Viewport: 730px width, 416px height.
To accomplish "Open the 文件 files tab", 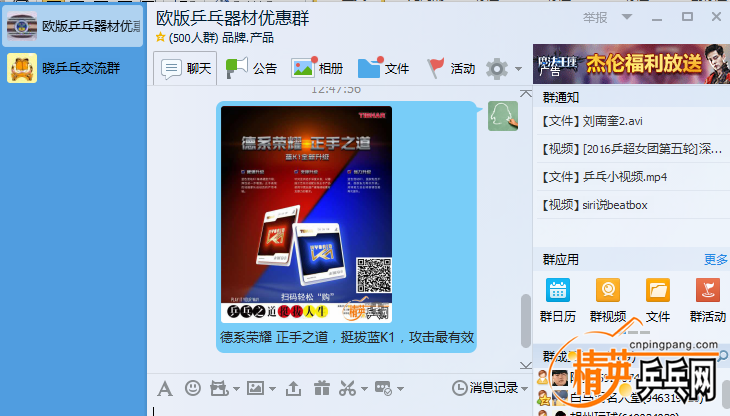I will click(383, 68).
